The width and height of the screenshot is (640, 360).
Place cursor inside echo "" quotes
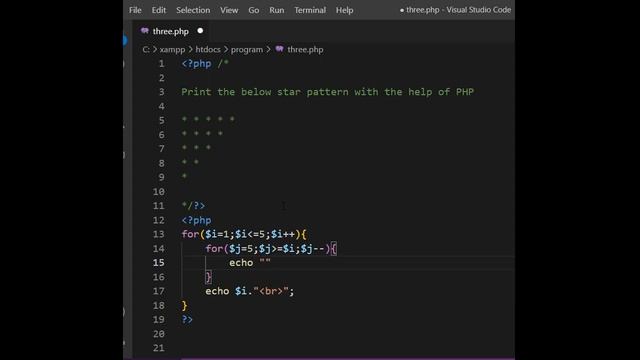pos(265,262)
